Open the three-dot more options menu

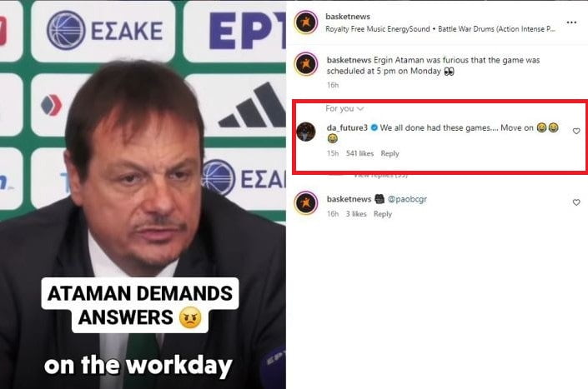point(571,22)
